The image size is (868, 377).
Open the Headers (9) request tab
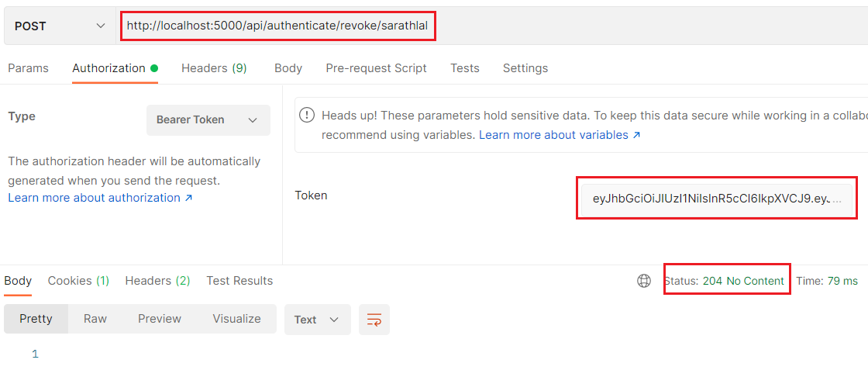[x=214, y=68]
